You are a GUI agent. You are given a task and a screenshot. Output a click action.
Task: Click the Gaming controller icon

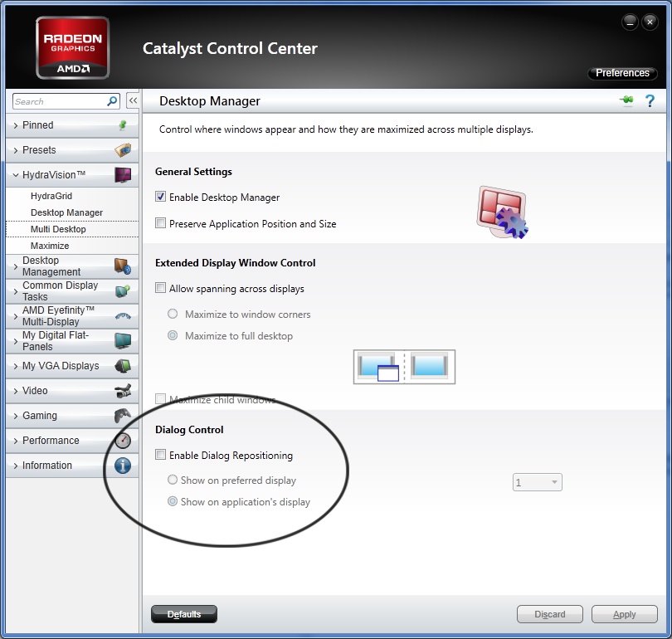123,416
